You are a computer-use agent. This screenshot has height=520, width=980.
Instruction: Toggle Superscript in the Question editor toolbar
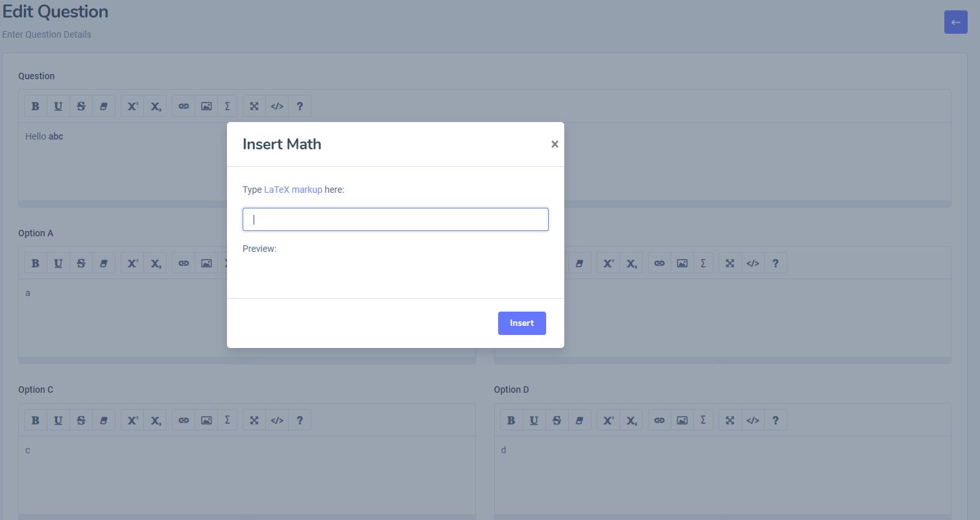(132, 106)
